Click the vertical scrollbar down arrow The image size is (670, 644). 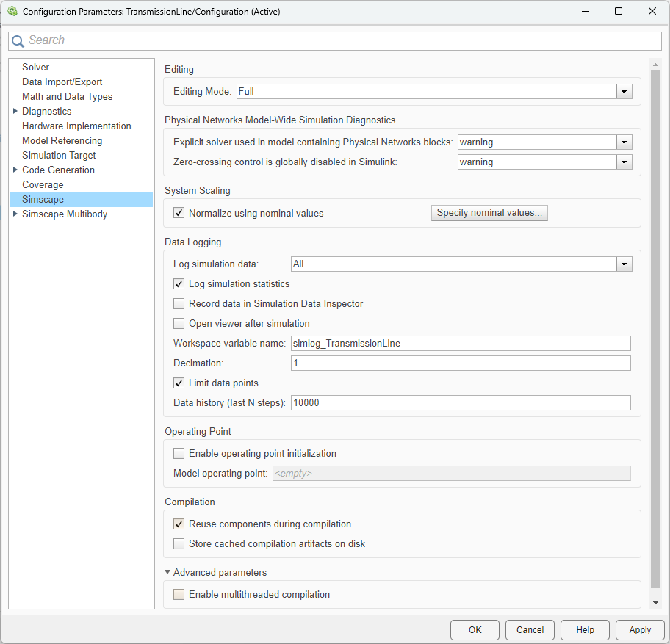click(x=655, y=602)
